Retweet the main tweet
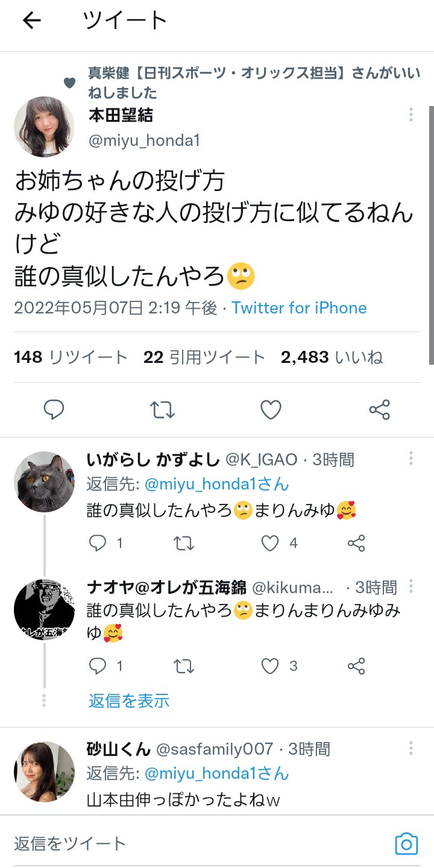This screenshot has width=434, height=868. tap(162, 410)
